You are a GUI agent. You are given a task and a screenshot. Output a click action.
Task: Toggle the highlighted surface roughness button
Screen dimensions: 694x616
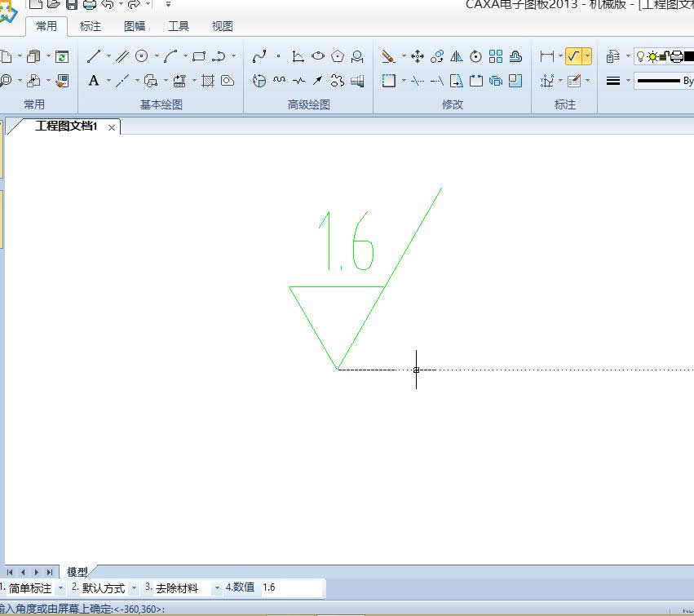573,56
